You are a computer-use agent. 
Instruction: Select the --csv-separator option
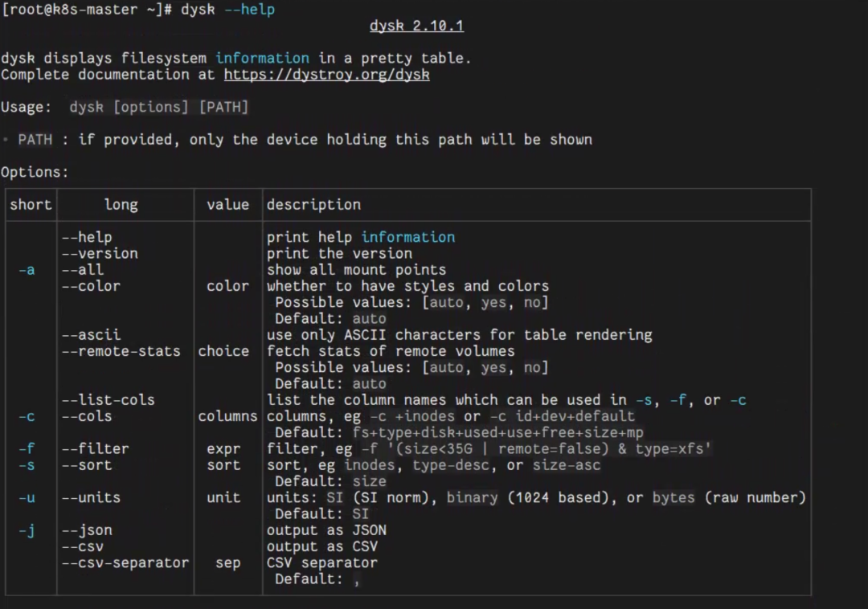pos(125,563)
